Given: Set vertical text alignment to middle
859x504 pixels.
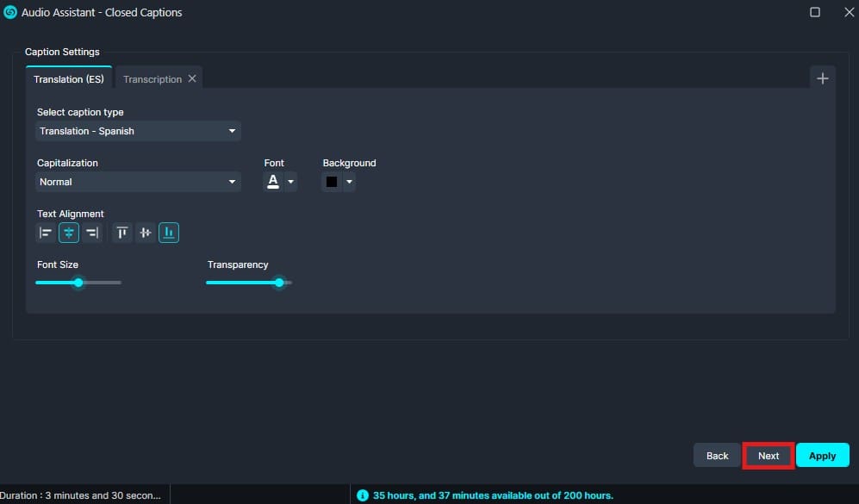Looking at the screenshot, I should (x=146, y=233).
